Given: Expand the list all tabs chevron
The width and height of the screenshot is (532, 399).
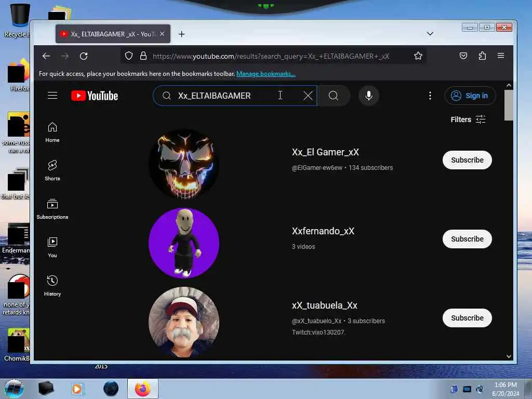Looking at the screenshot, I should point(430,33).
